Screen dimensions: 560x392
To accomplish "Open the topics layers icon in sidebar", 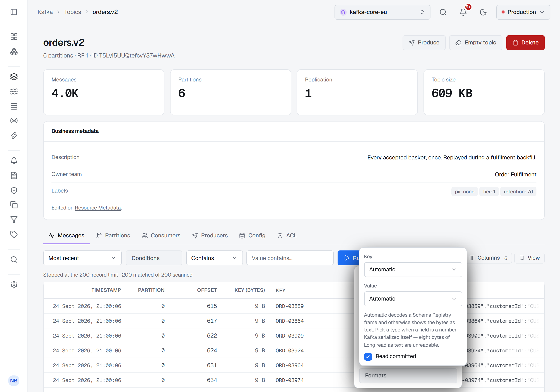I will [14, 76].
